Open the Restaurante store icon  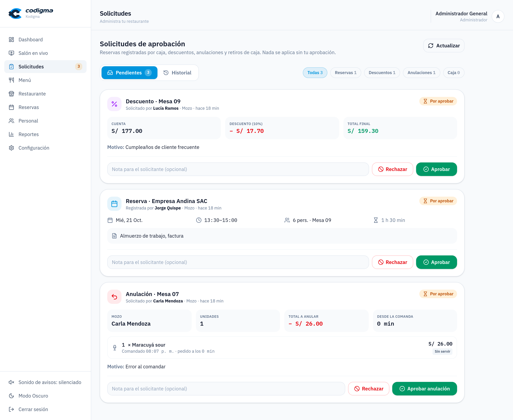pos(11,94)
